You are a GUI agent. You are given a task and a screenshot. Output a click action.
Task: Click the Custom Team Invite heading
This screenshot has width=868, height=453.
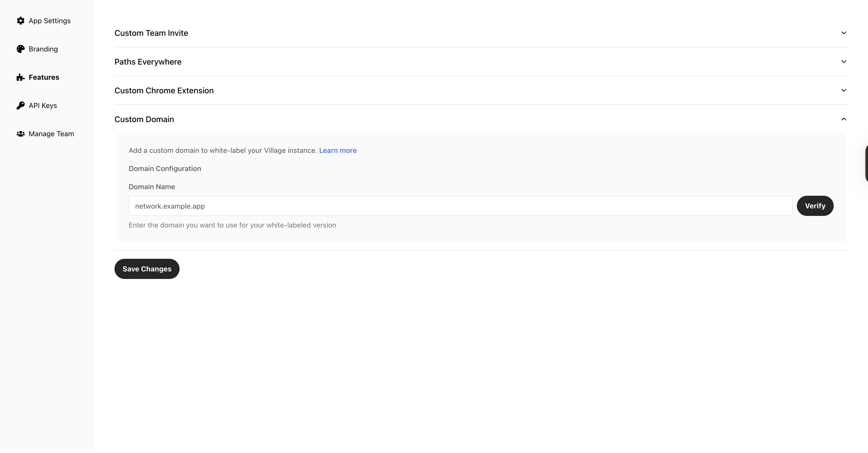151,33
